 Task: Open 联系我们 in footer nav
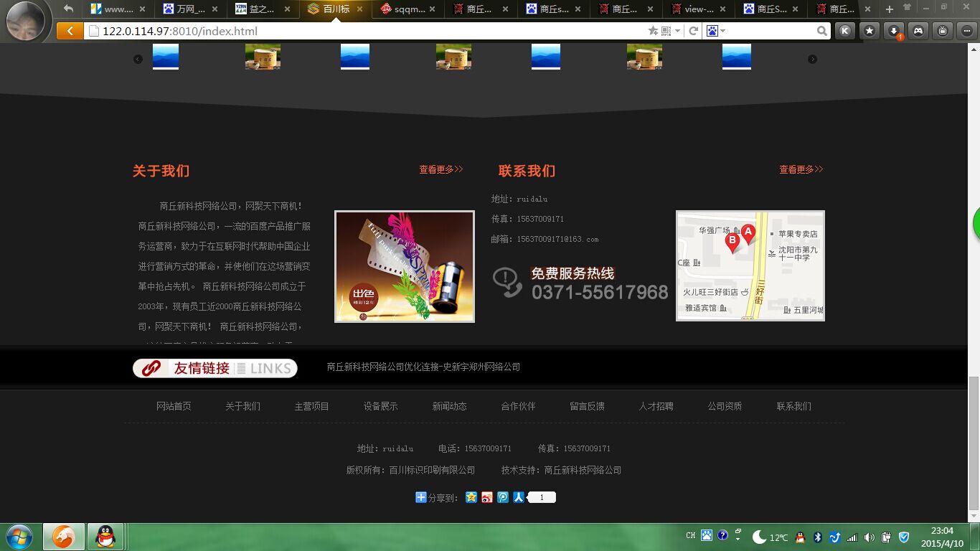pos(793,406)
